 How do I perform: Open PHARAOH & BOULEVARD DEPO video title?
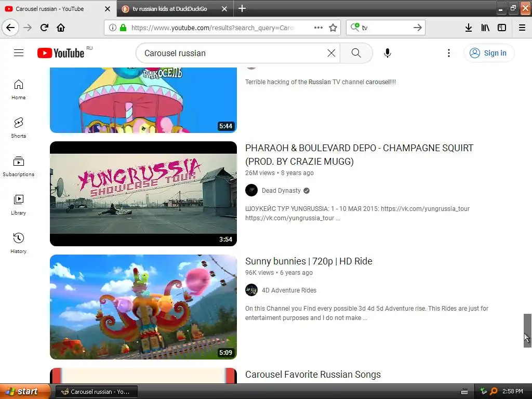click(360, 154)
